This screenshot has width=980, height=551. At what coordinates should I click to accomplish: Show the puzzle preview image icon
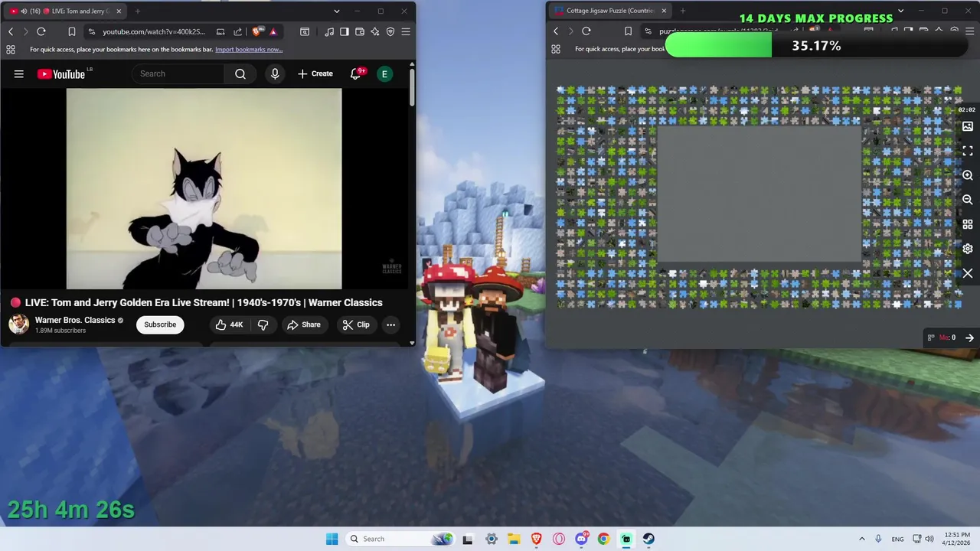(968, 126)
